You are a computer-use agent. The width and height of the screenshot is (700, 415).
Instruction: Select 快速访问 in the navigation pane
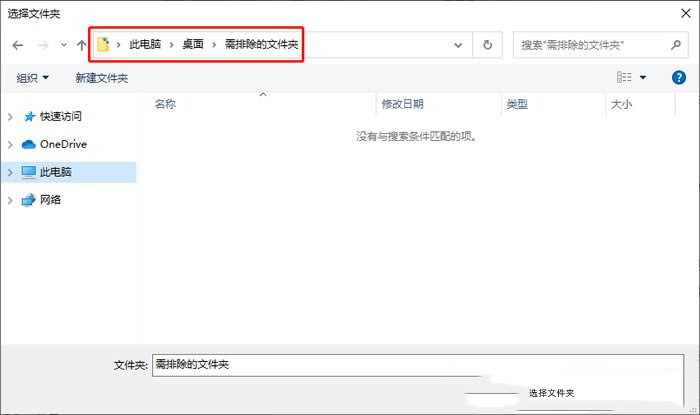[61, 116]
